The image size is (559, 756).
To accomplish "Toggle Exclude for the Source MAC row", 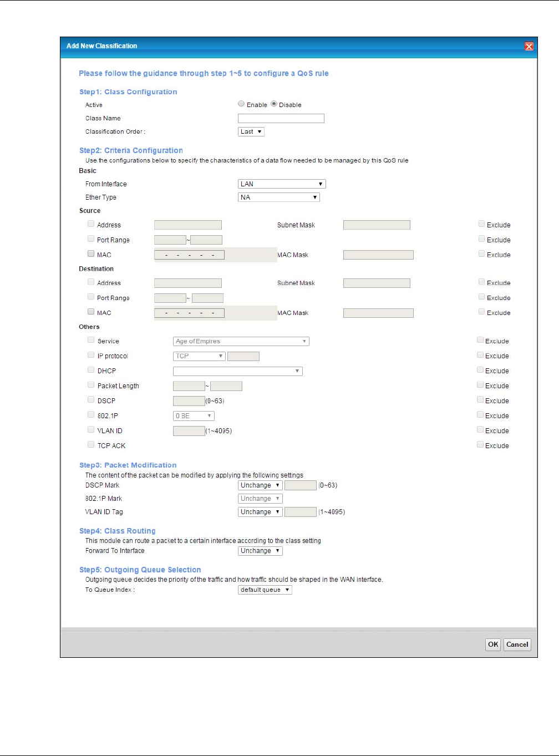I will coord(481,254).
